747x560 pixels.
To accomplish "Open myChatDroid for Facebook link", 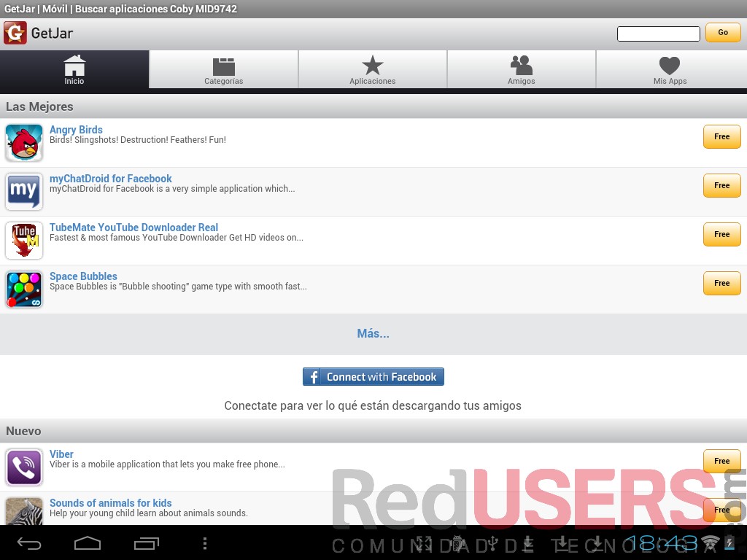I will (111, 179).
